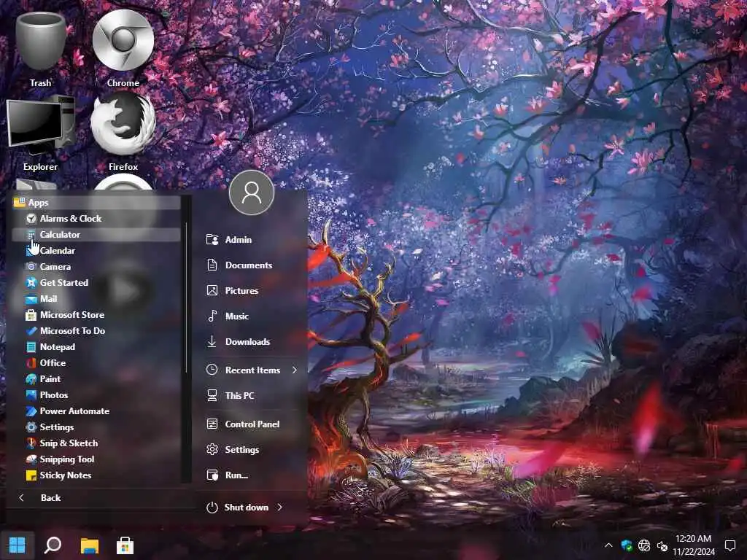Open Control Panel from the start menu
747x560 pixels.
pyautogui.click(x=252, y=424)
